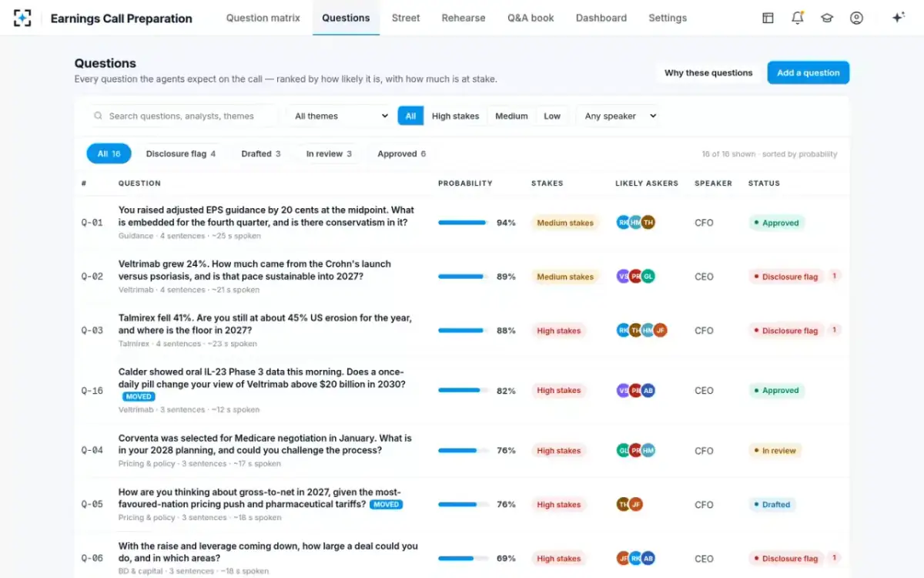Click the Medium stakes pill on Q-02
This screenshot has width=924, height=578.
(x=565, y=277)
